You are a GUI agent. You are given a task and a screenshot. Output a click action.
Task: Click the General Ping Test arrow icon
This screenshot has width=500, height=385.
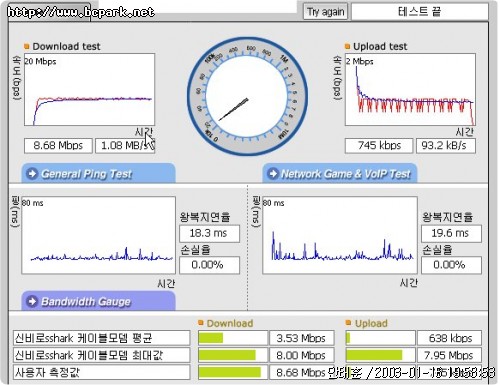point(32,174)
